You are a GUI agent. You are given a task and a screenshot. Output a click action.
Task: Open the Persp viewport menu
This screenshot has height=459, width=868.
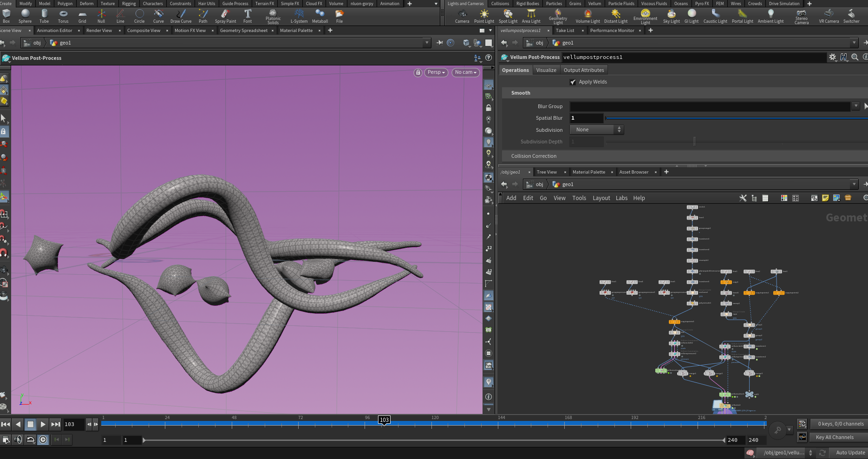[x=437, y=72]
